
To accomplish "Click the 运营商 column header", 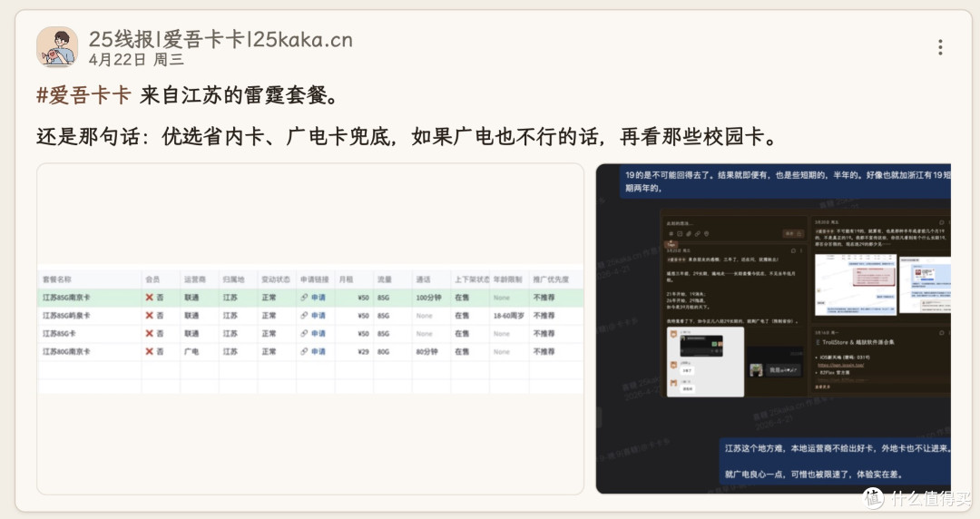I will click(195, 279).
